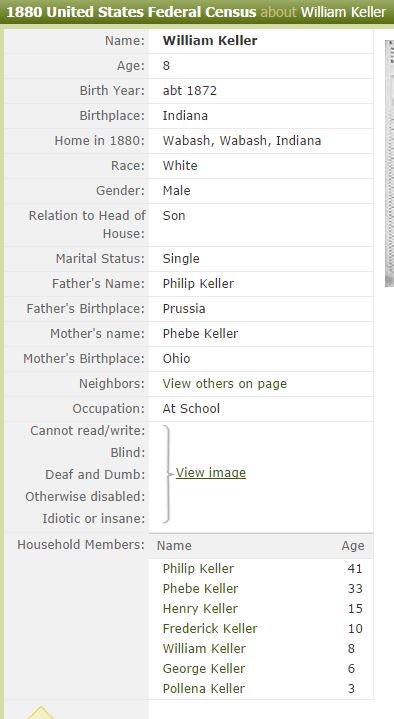Open household member William Keller, age 8
The image size is (394, 719).
coord(204,649)
